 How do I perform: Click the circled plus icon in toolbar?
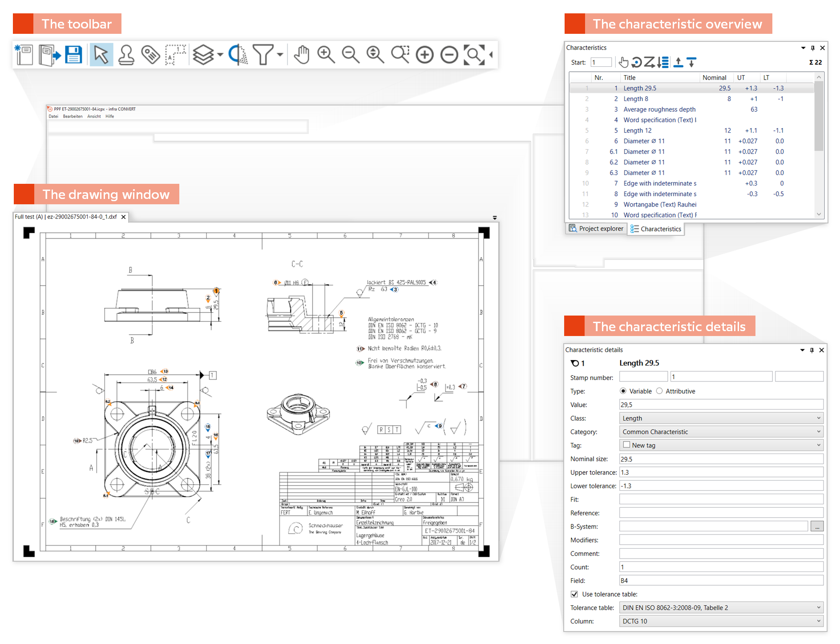pyautogui.click(x=424, y=55)
